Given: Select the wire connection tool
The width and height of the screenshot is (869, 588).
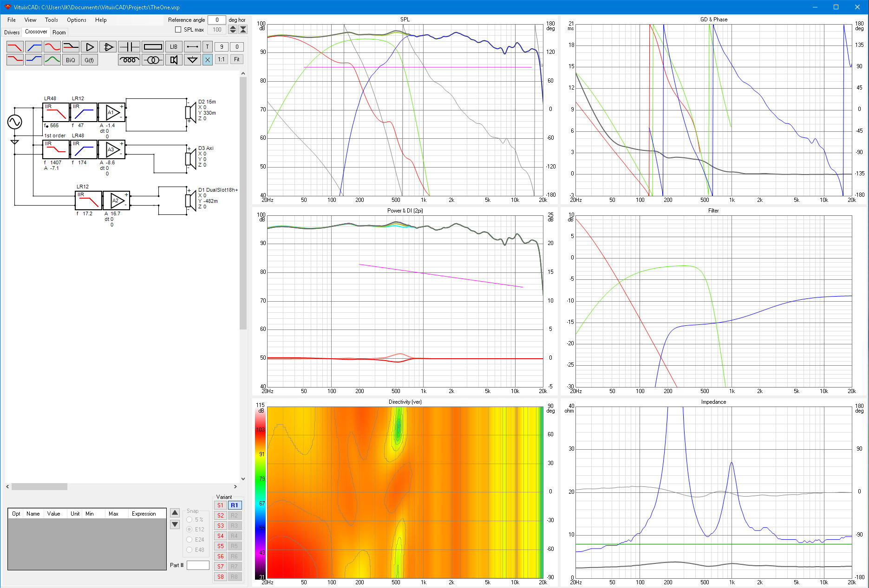Looking at the screenshot, I should (x=192, y=47).
